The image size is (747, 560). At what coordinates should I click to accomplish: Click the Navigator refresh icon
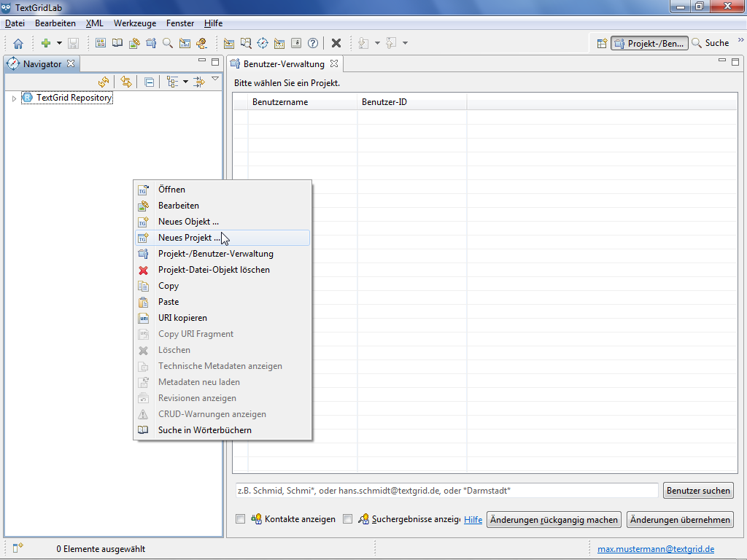pos(104,82)
